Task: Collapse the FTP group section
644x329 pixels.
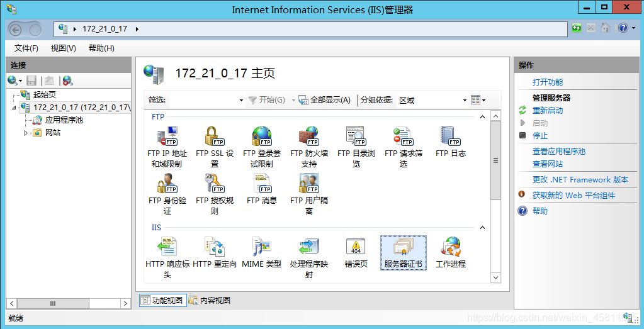Action: [483, 117]
